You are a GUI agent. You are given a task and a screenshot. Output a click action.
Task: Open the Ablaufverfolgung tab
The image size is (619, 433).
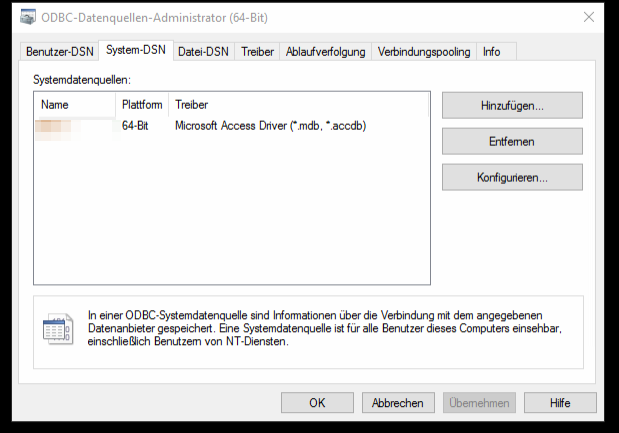(325, 52)
